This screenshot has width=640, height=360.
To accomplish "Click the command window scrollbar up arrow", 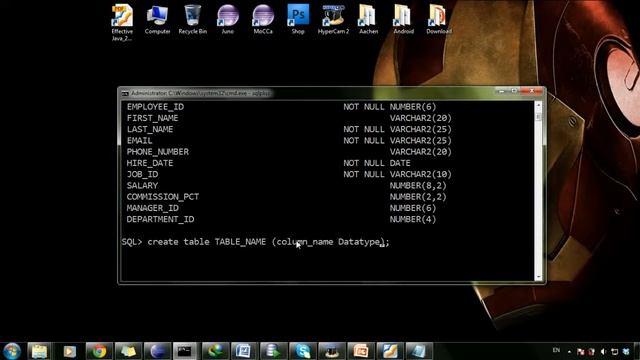I will pos(538,106).
